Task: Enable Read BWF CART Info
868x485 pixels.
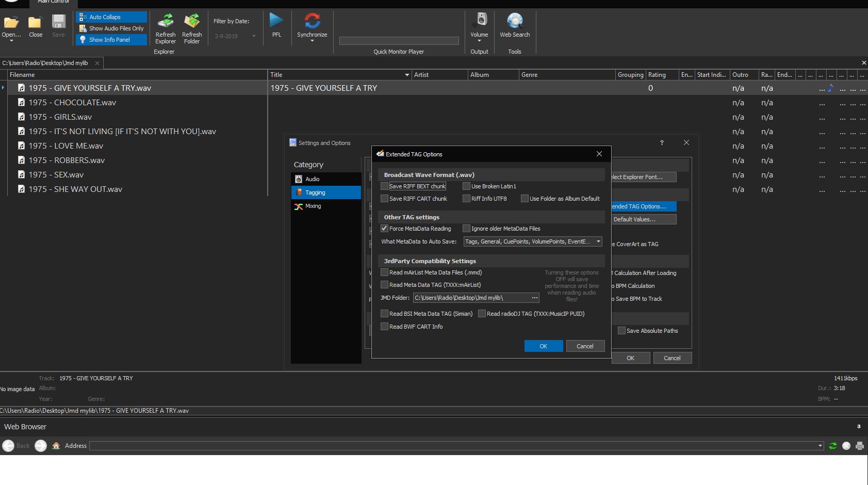Action: [384, 327]
